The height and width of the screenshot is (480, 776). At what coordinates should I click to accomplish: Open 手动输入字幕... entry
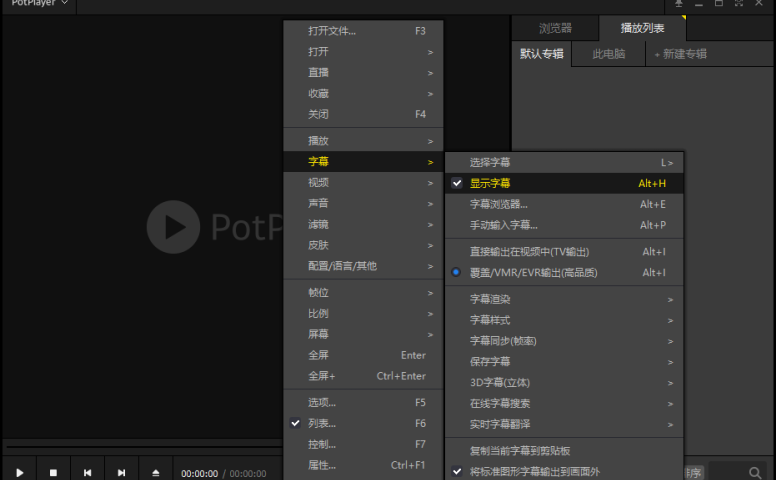(x=564, y=225)
